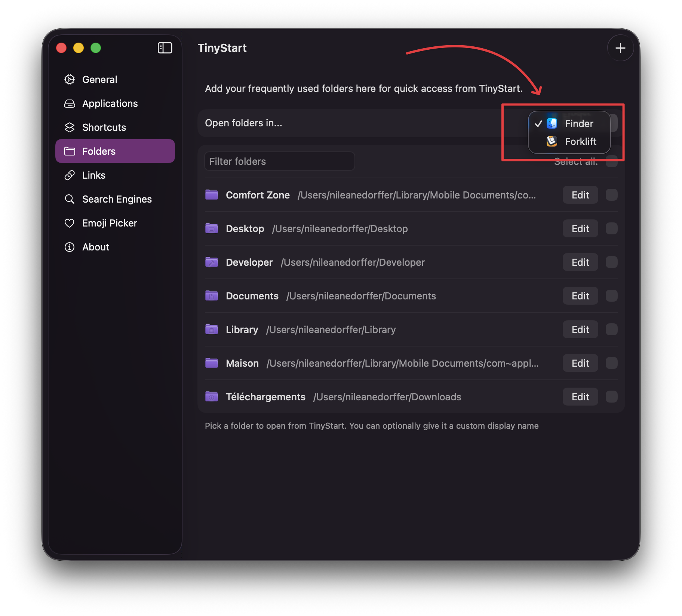Click the Comfort Zone folder icon
Screen dimensions: 682x616
212,195
